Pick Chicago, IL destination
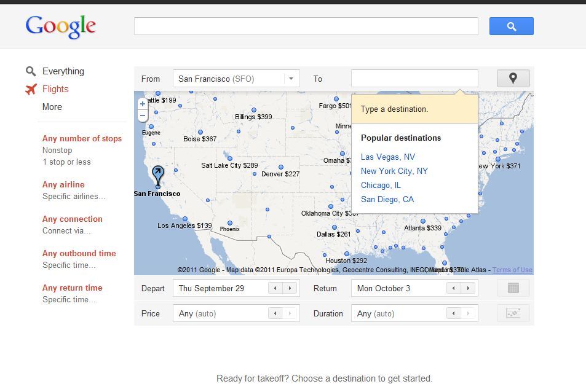Screen dimensions: 586x392 [x=381, y=186]
